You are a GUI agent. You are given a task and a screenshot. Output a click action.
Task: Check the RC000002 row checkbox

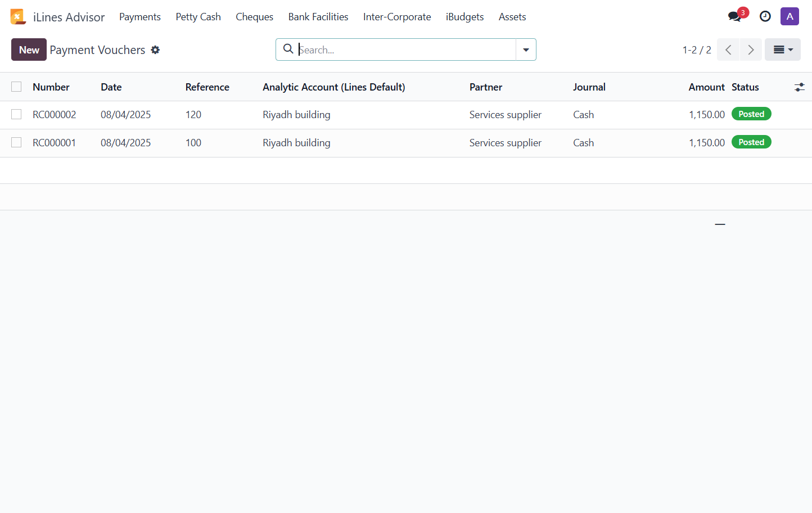point(16,114)
